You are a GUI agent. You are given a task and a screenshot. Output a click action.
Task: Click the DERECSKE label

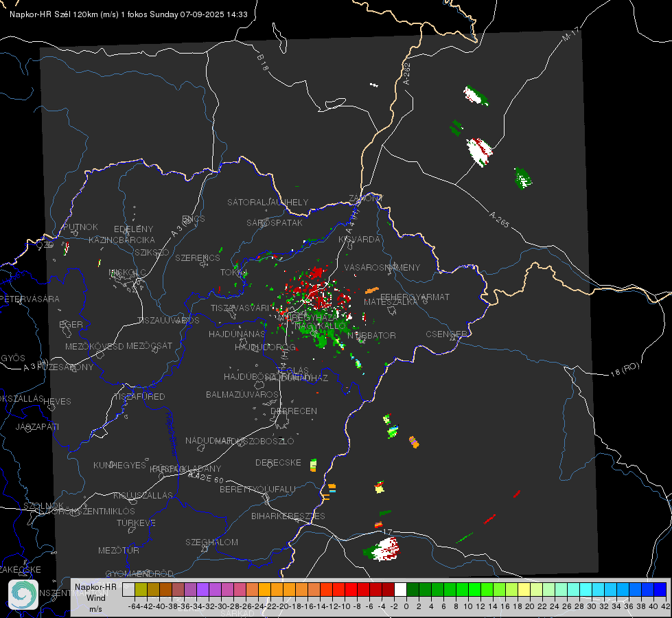[278, 463]
